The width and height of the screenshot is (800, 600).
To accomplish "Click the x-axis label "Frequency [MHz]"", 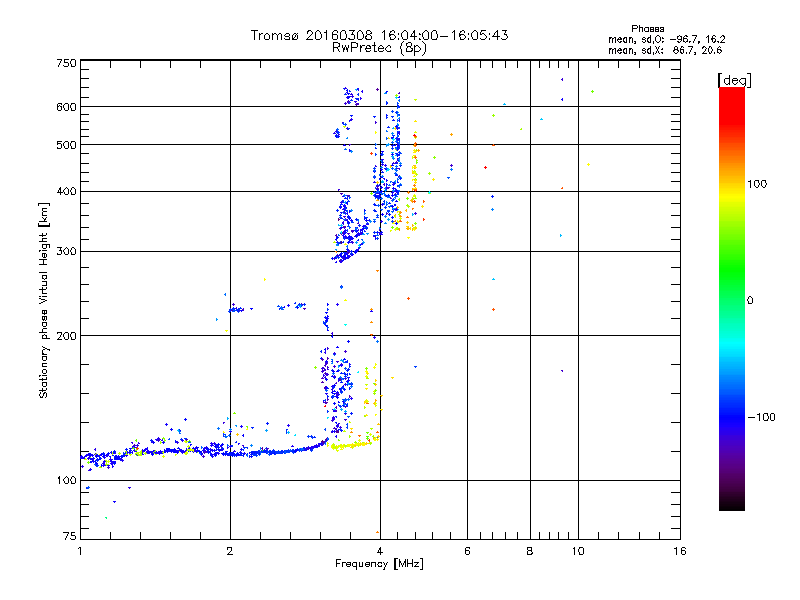I will [x=379, y=564].
